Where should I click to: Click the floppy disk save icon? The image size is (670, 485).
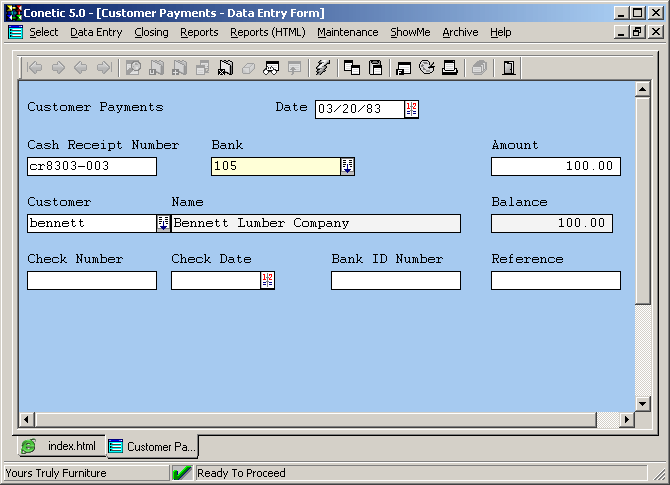click(x=376, y=68)
